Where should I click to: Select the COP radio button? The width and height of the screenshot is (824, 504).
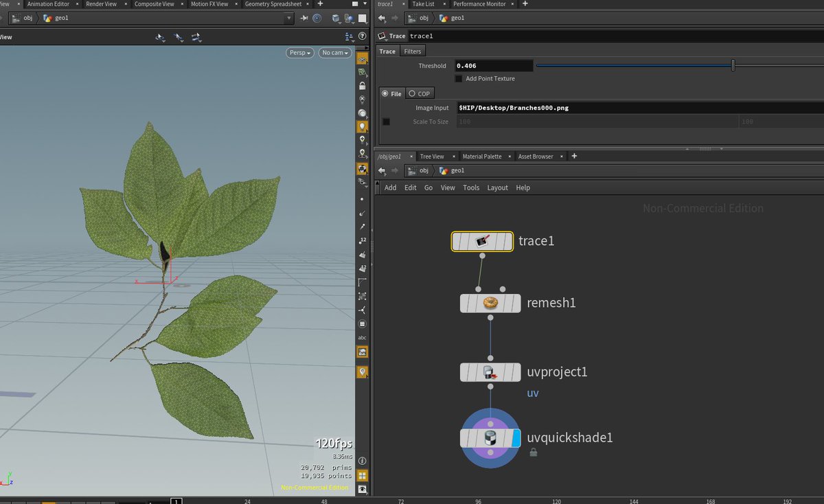tap(412, 93)
